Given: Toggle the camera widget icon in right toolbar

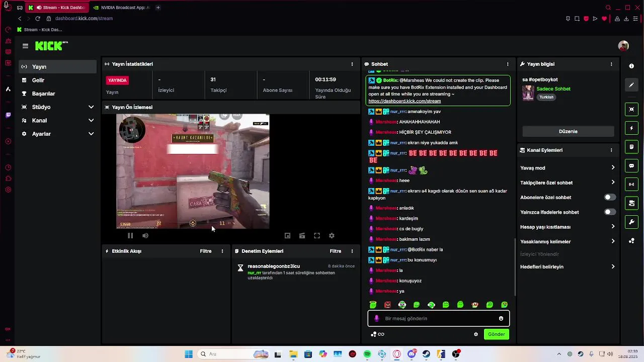Looking at the screenshot, I should tap(631, 203).
